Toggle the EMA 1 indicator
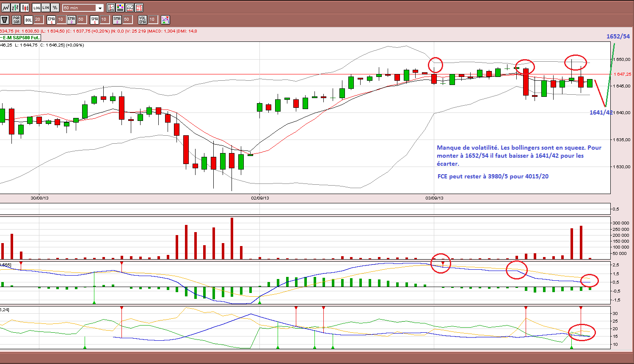This screenshot has width=634, height=364. pyautogui.click(x=51, y=19)
